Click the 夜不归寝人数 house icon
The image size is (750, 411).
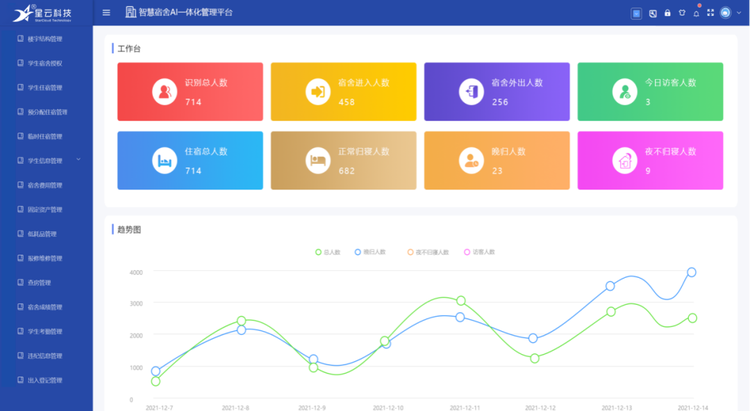pos(625,160)
